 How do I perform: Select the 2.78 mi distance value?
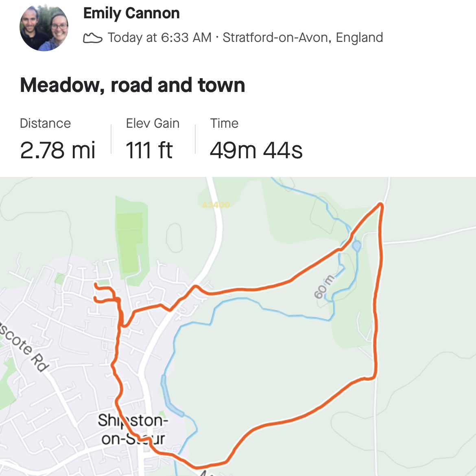click(57, 150)
